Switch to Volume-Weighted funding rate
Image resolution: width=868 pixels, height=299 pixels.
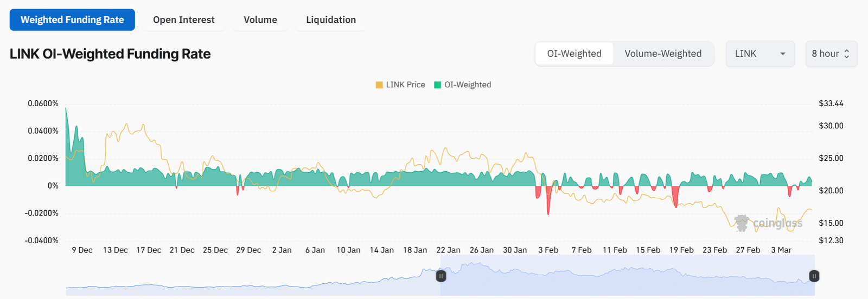coord(663,54)
